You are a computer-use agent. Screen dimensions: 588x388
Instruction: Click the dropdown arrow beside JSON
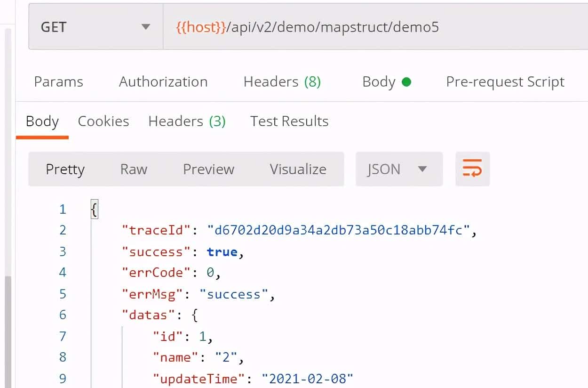click(422, 169)
